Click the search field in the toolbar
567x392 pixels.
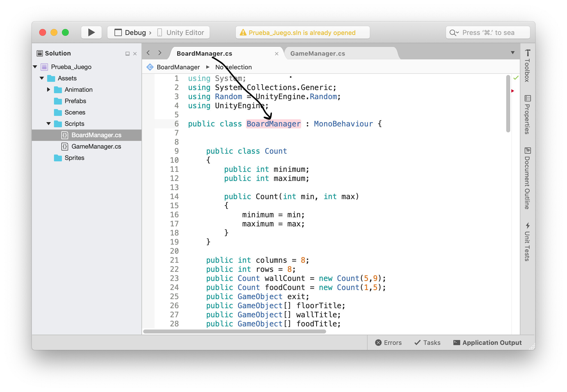[487, 33]
